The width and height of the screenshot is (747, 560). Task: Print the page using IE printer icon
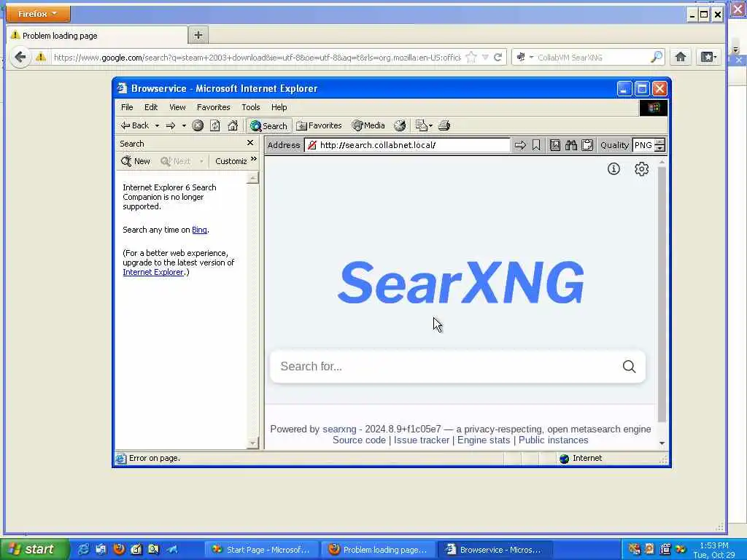point(444,125)
